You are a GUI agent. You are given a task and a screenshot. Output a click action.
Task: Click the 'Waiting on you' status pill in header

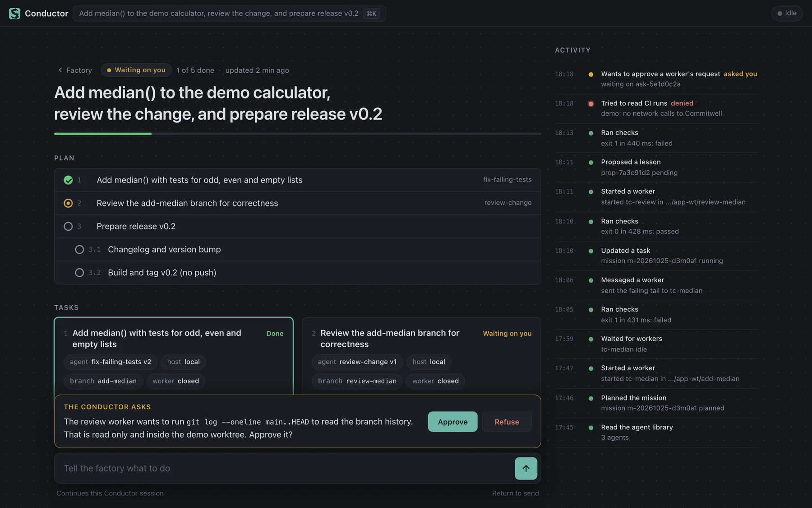(136, 70)
